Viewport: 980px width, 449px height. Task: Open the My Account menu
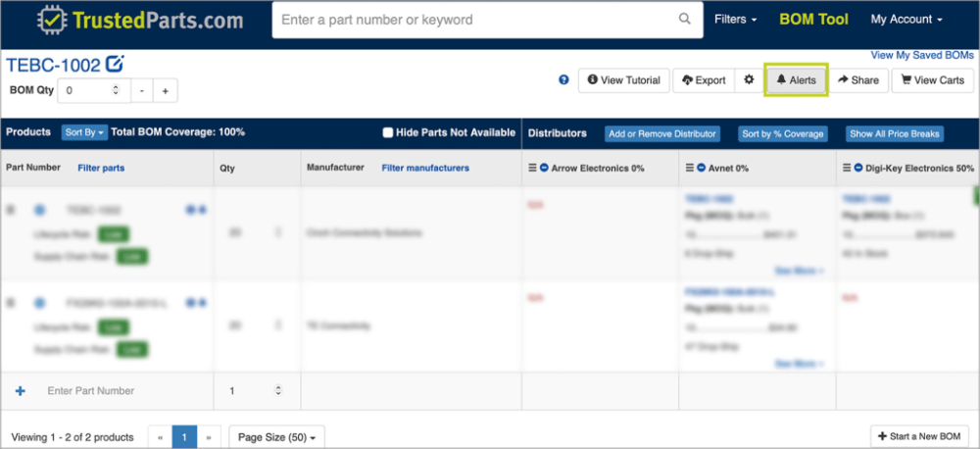906,20
